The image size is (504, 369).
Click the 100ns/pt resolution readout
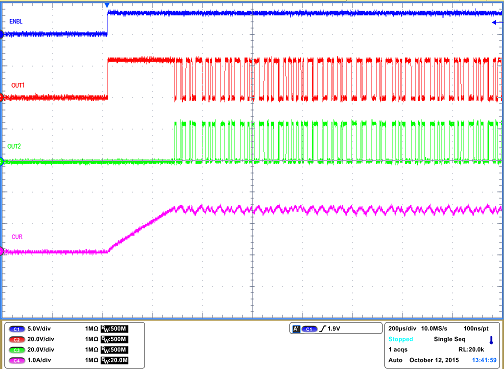point(476,329)
